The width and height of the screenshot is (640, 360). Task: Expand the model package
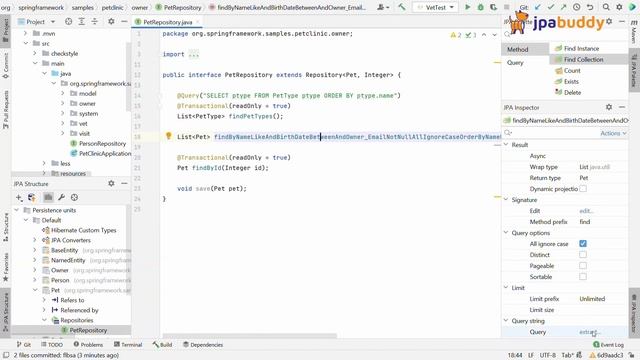point(62,93)
